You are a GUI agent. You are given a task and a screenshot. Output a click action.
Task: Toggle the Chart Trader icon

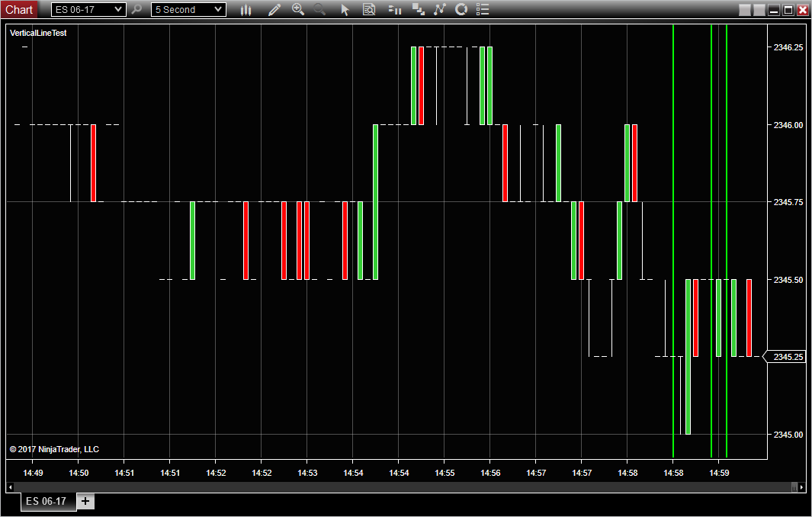(395, 9)
